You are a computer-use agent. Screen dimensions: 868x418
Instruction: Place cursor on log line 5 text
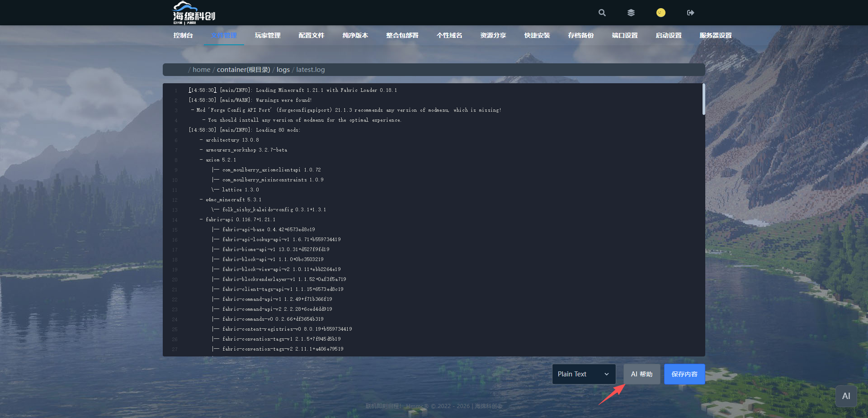[244, 130]
